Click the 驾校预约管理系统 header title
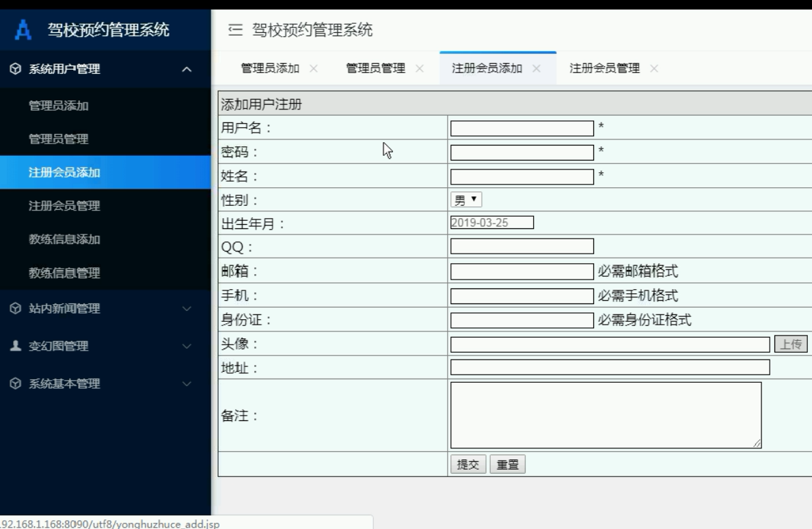 click(x=312, y=29)
